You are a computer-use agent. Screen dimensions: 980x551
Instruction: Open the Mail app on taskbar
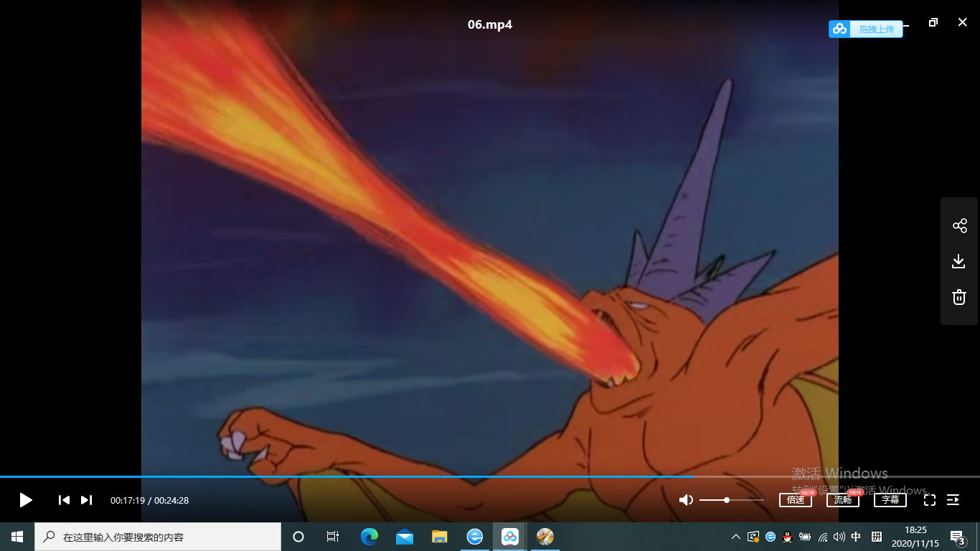click(x=405, y=537)
